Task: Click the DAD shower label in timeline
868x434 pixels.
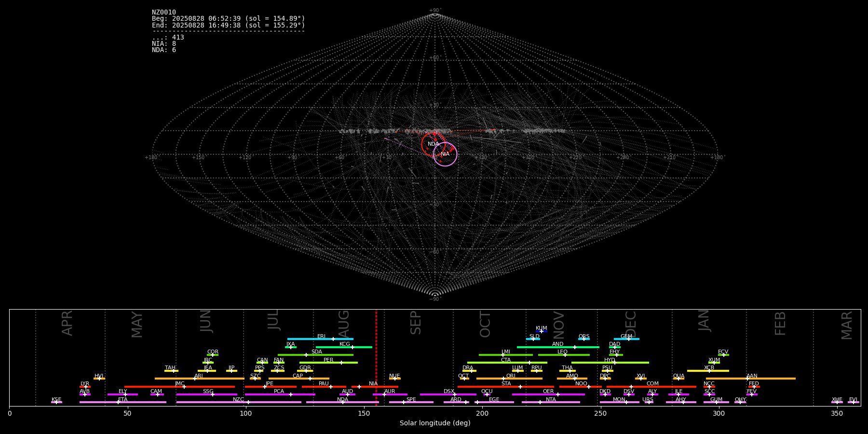Action: click(615, 344)
